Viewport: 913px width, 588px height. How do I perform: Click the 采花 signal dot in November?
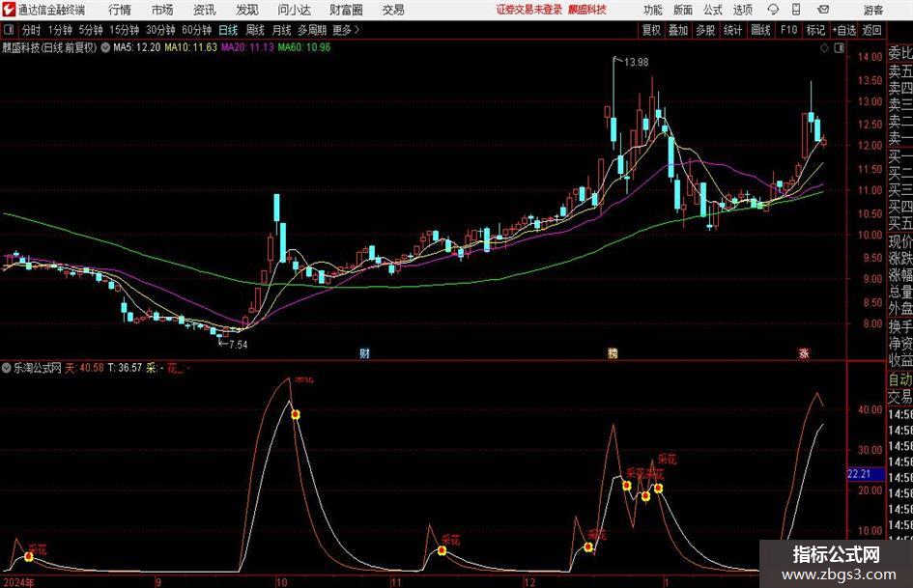pos(442,550)
